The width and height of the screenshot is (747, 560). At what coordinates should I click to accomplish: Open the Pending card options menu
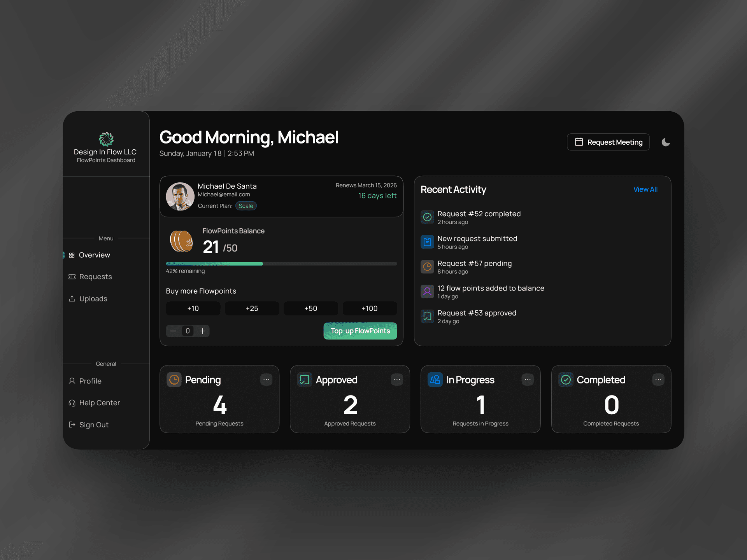pyautogui.click(x=266, y=380)
